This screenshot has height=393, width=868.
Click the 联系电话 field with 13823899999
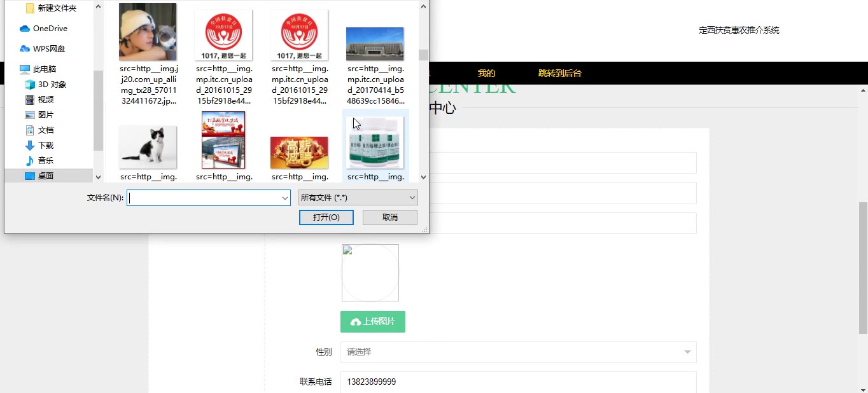click(519, 382)
